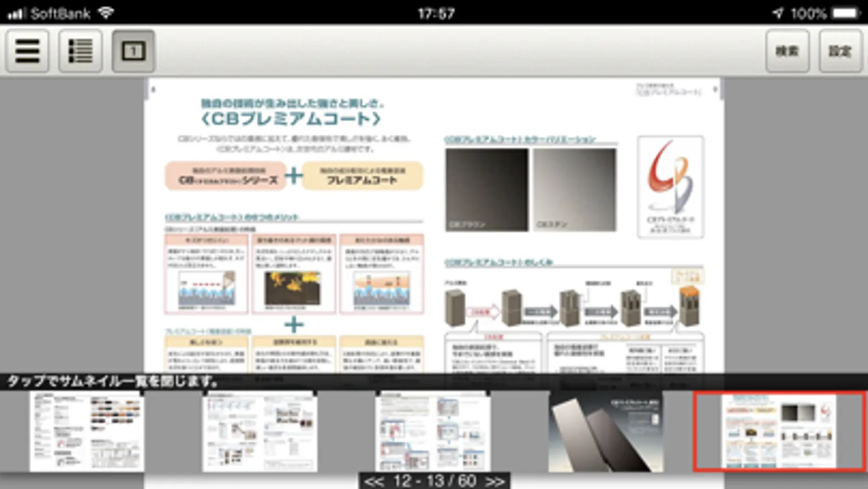Select the third thumbnail with screenshots
The height and width of the screenshot is (489, 868).
click(x=433, y=431)
